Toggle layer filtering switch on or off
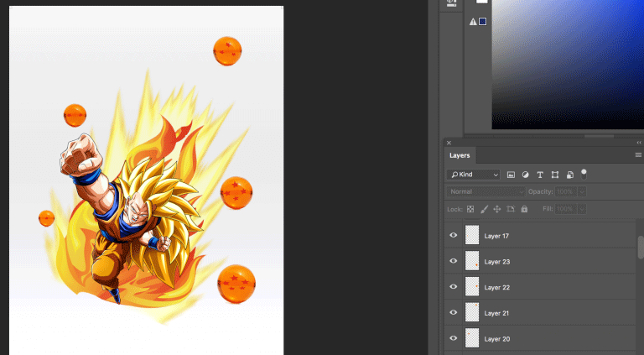This screenshot has width=644, height=355. 584,173
